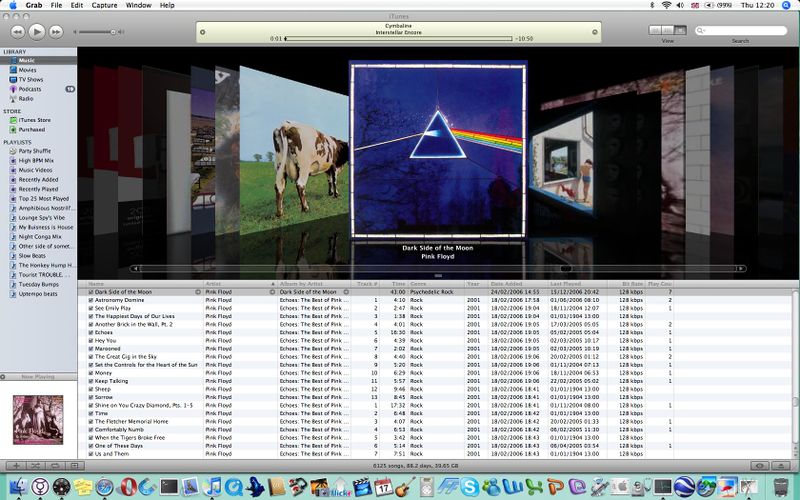This screenshot has height=500, width=800.
Task: Click the Cover Flow scrollbar thumb
Action: point(565,268)
